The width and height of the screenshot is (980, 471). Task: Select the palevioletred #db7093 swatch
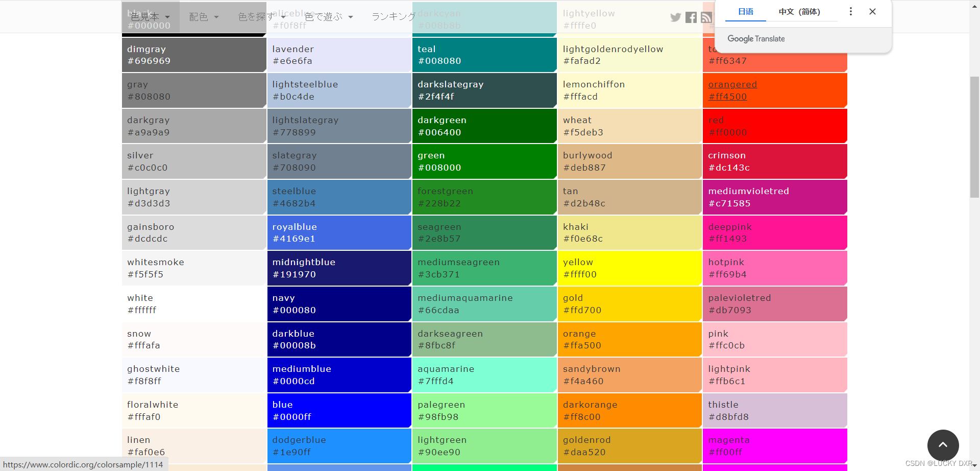(775, 304)
